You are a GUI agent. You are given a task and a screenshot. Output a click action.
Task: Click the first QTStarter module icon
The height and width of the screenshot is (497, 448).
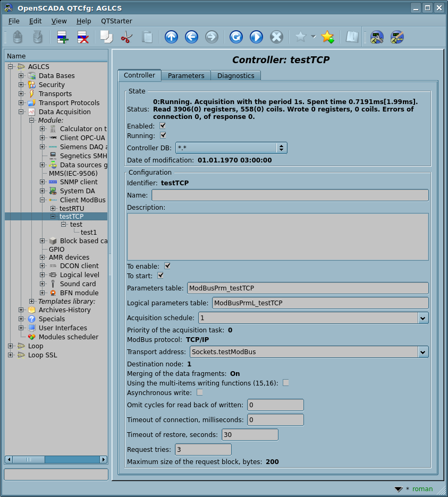[377, 37]
